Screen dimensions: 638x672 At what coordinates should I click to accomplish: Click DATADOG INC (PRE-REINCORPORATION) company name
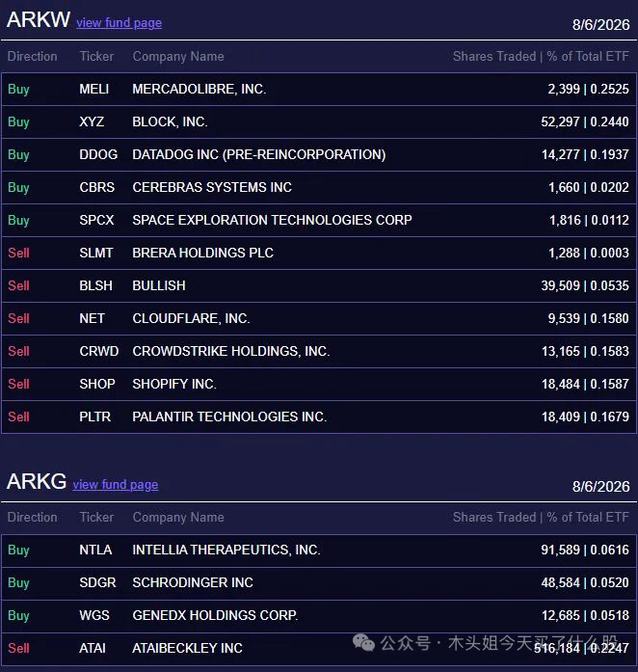click(x=259, y=154)
